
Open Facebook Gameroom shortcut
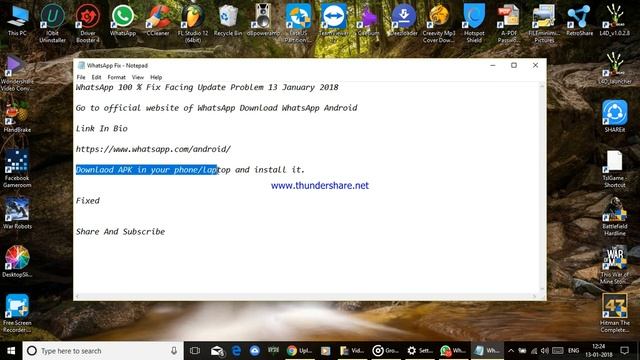pos(17,169)
